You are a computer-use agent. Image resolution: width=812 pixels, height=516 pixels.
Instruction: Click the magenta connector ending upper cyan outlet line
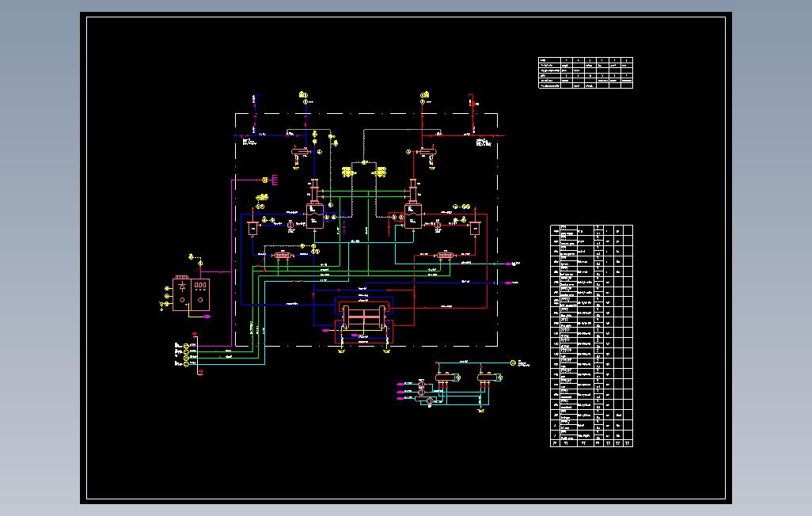click(x=509, y=264)
